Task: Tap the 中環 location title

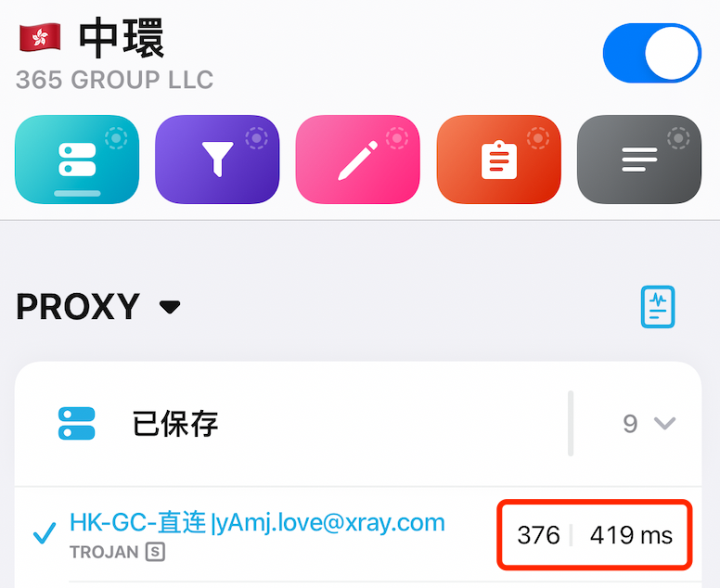Action: pos(122,38)
